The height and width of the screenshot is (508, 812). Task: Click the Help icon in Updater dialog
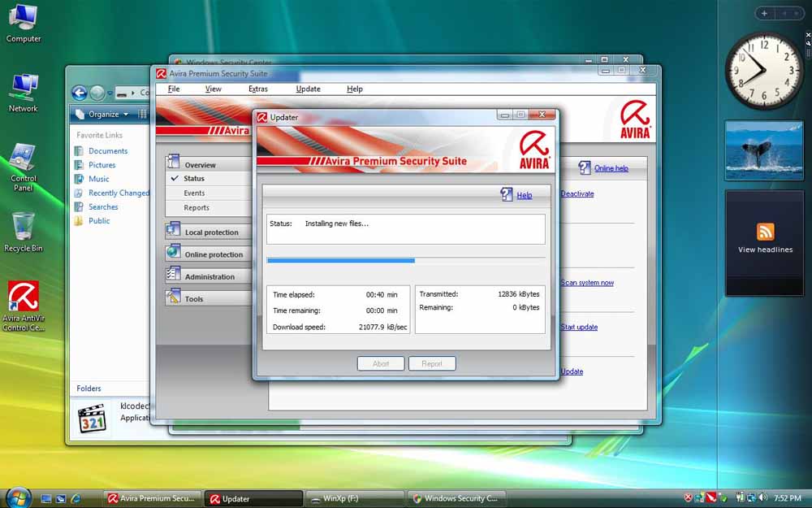(508, 195)
